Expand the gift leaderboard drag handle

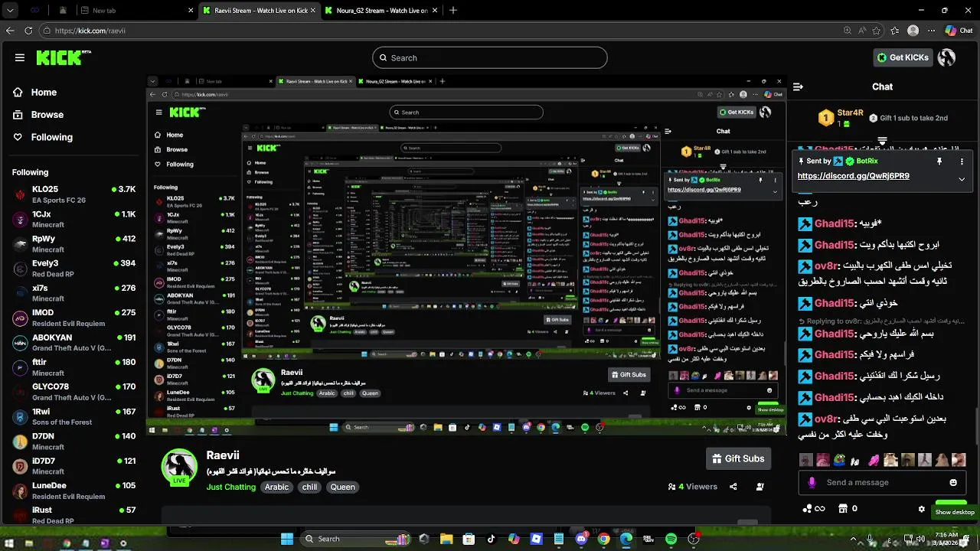tap(882, 142)
